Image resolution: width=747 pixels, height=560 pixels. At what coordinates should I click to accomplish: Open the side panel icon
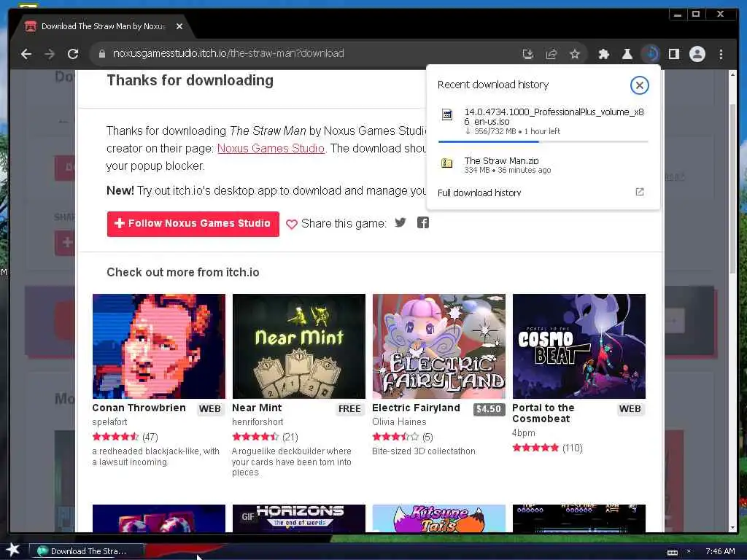coord(673,54)
